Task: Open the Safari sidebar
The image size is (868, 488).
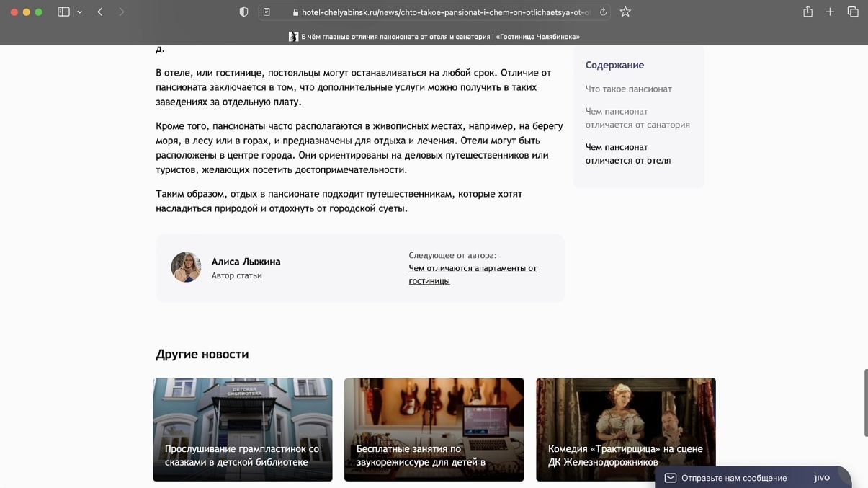Action: (63, 12)
